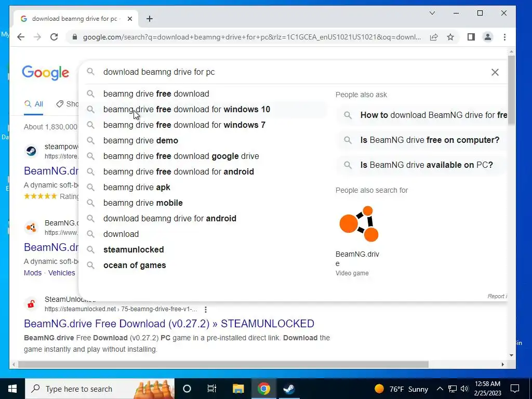
Task: Click the vertical scrollbar down arrow
Action: (511, 355)
